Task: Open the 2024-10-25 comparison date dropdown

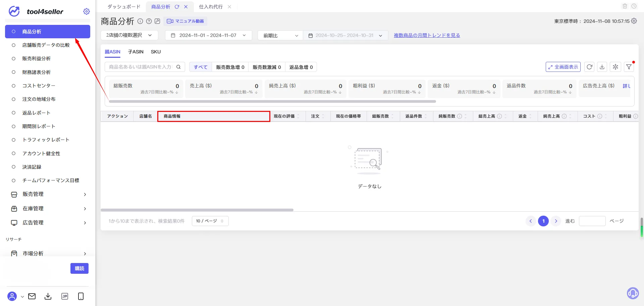Action: [x=345, y=35]
